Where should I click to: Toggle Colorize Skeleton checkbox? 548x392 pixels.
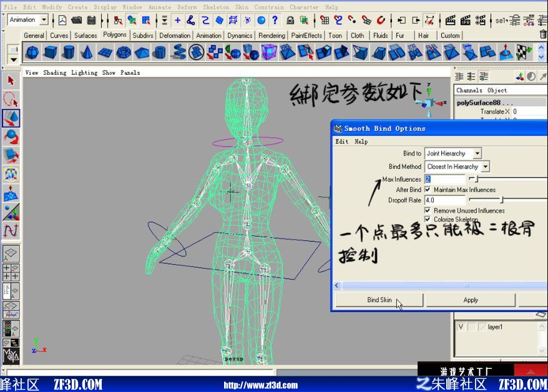[x=428, y=219]
